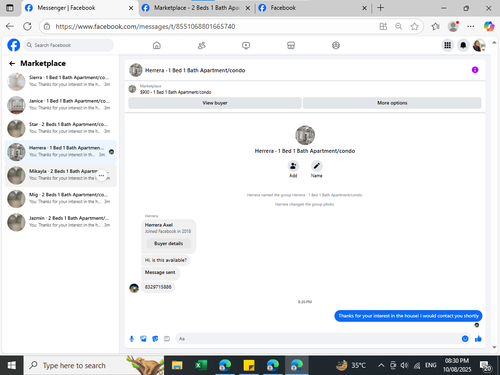
Task: Close the Marketplace browser tab
Action: click(248, 8)
